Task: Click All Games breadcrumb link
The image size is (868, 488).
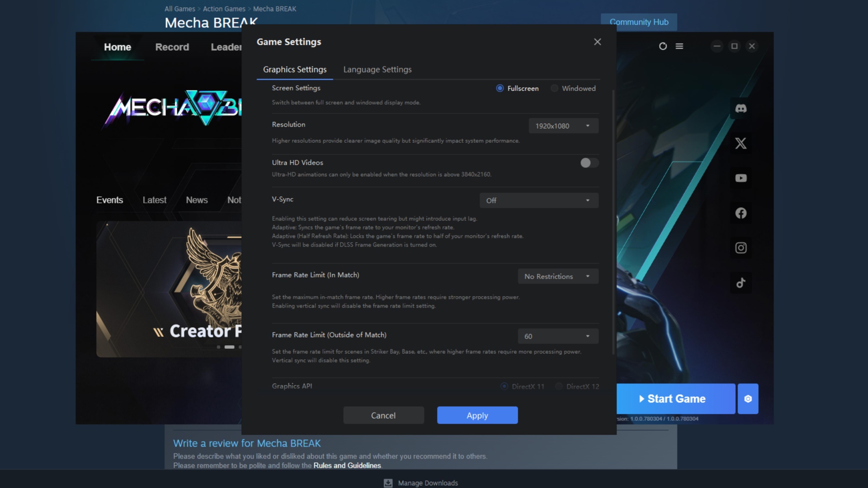Action: tap(179, 9)
